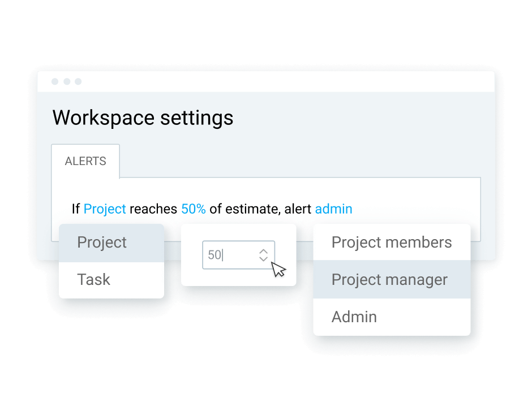The height and width of the screenshot is (407, 532).
Task: Click the "of estimate, alert" text
Action: point(260,209)
